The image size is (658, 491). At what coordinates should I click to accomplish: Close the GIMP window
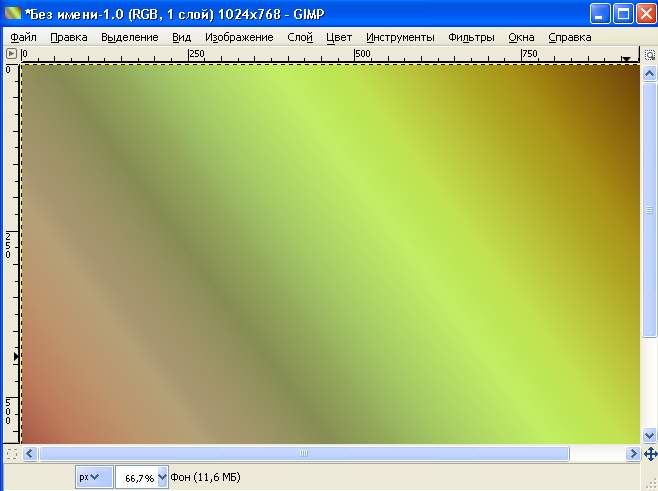click(x=646, y=13)
